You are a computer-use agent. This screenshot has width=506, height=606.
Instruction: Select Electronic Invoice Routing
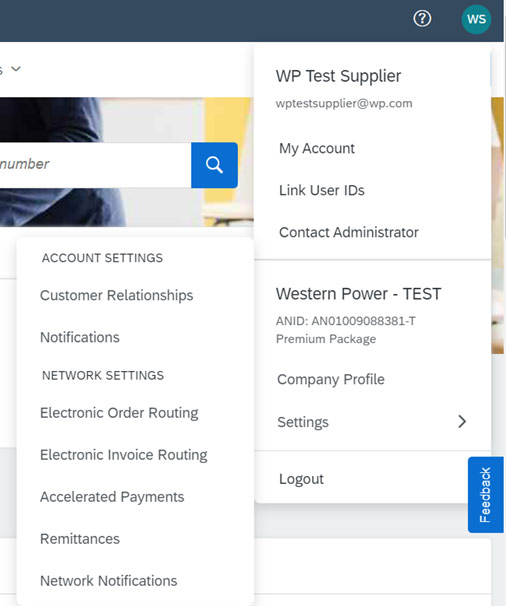point(124,455)
